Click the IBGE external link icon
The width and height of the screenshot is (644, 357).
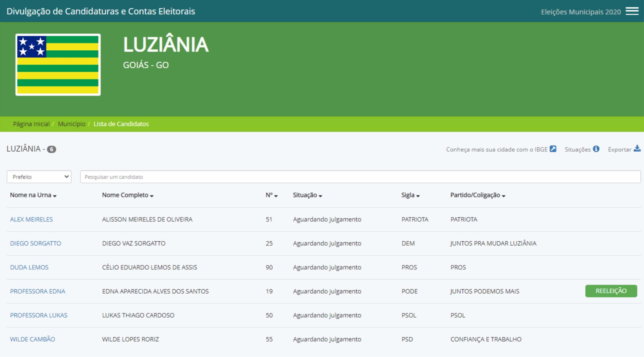tap(553, 149)
